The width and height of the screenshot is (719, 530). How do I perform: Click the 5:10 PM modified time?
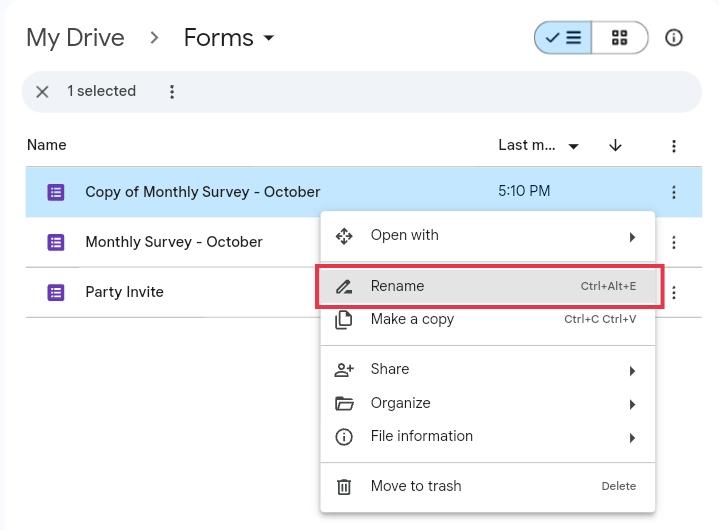524,191
